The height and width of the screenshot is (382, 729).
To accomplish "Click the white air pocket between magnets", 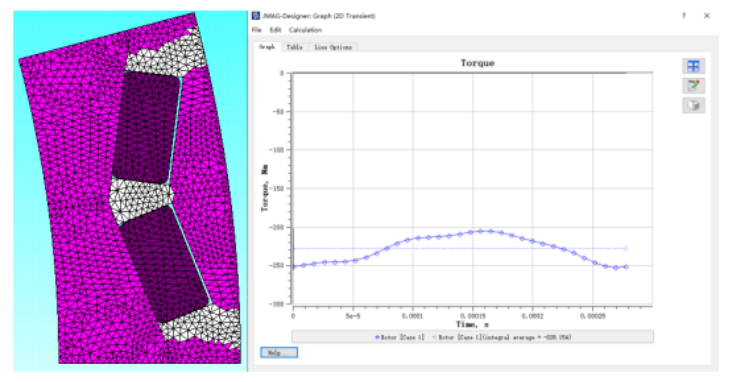I will click(141, 200).
